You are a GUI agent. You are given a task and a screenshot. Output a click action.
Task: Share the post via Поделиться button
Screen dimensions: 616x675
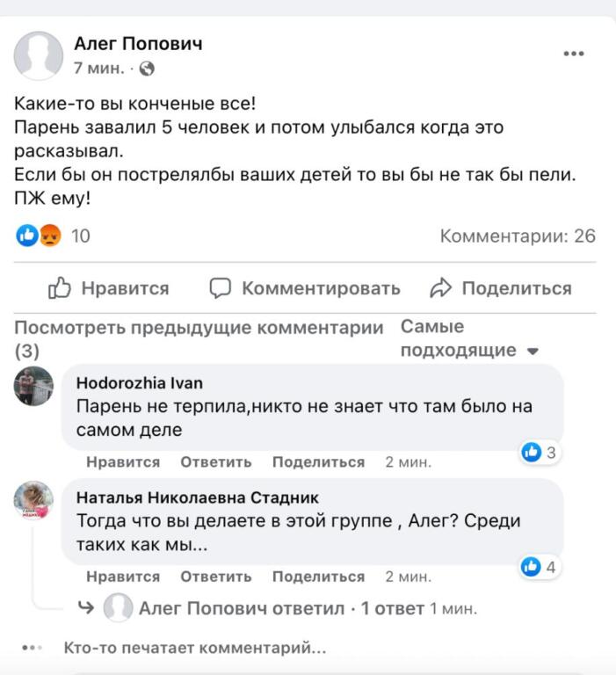tap(500, 288)
